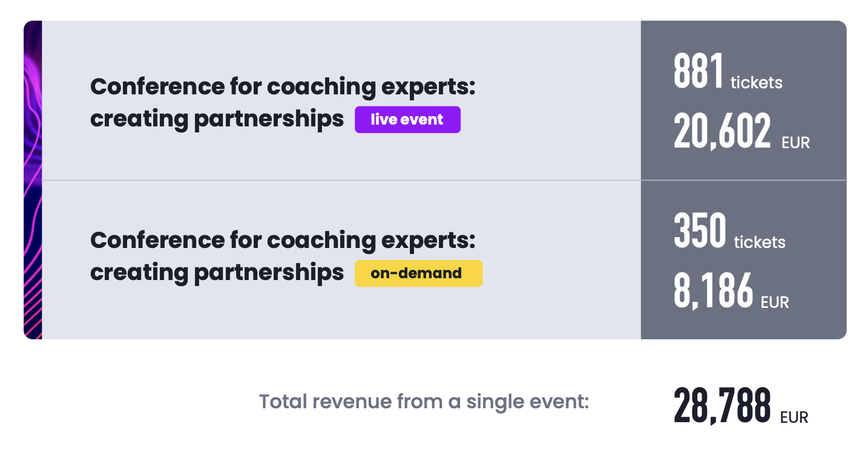Click the Total revenue from a single event label
The image size is (868, 450).
(424, 402)
